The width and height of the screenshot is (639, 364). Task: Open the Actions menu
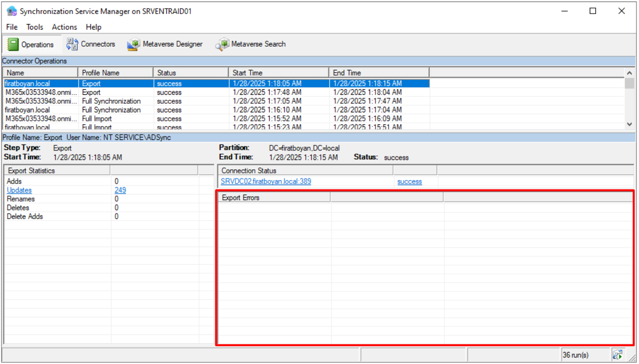(x=65, y=27)
